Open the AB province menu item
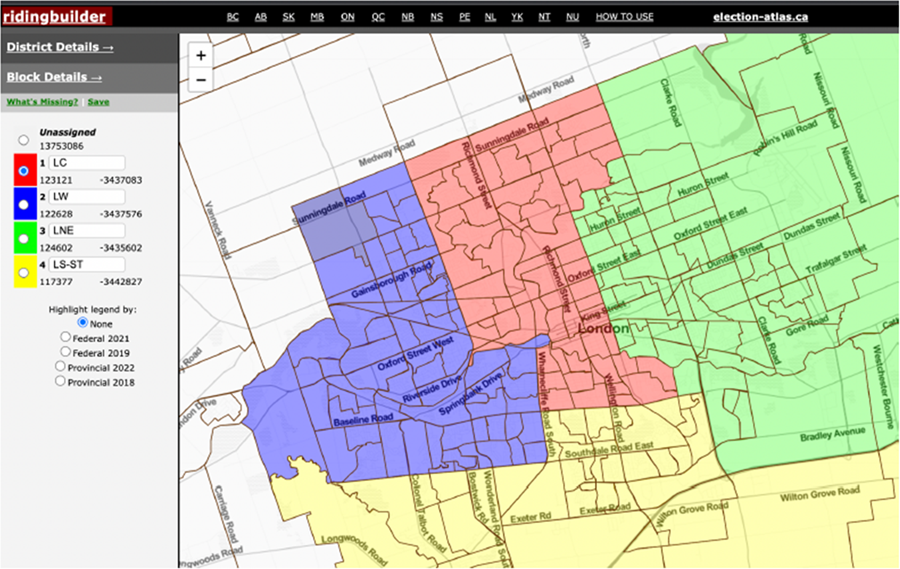 (x=261, y=17)
